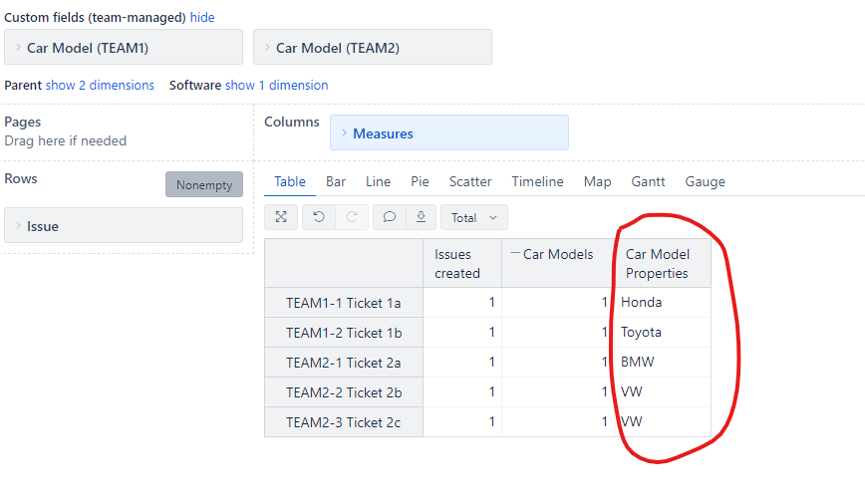The width and height of the screenshot is (865, 504).
Task: Select the Issue row dimension
Action: 124,225
